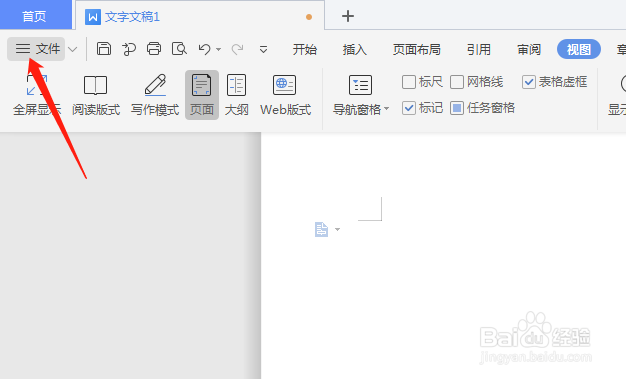Click the blue W document icon in tab
This screenshot has height=379, width=626.
point(93,17)
